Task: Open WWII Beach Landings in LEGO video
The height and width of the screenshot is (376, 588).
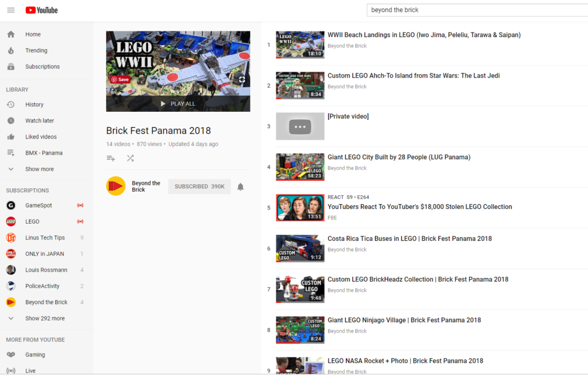Action: 424,35
